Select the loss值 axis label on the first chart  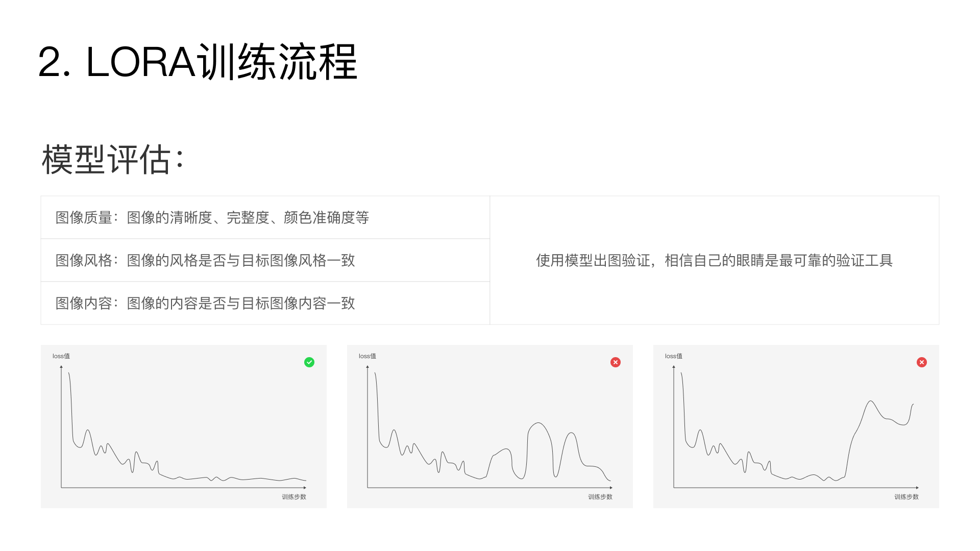(x=61, y=356)
